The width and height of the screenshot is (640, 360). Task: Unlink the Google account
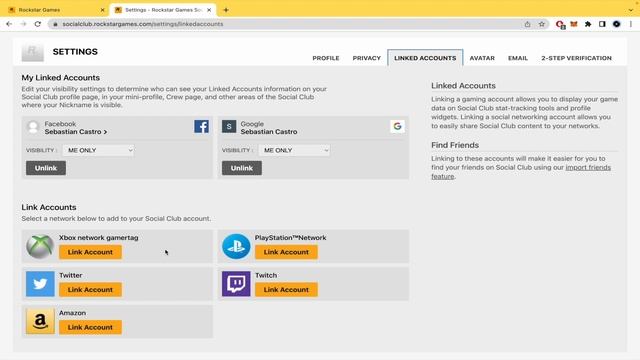pos(242,168)
